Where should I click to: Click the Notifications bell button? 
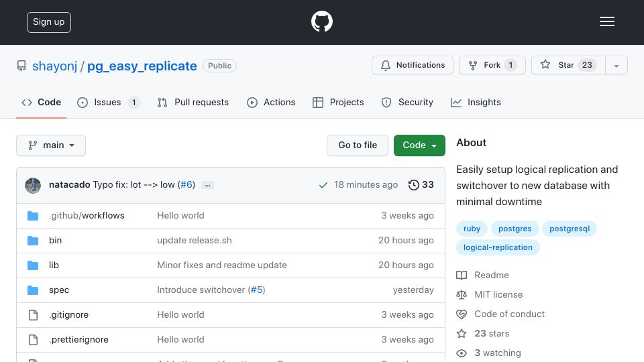click(413, 65)
